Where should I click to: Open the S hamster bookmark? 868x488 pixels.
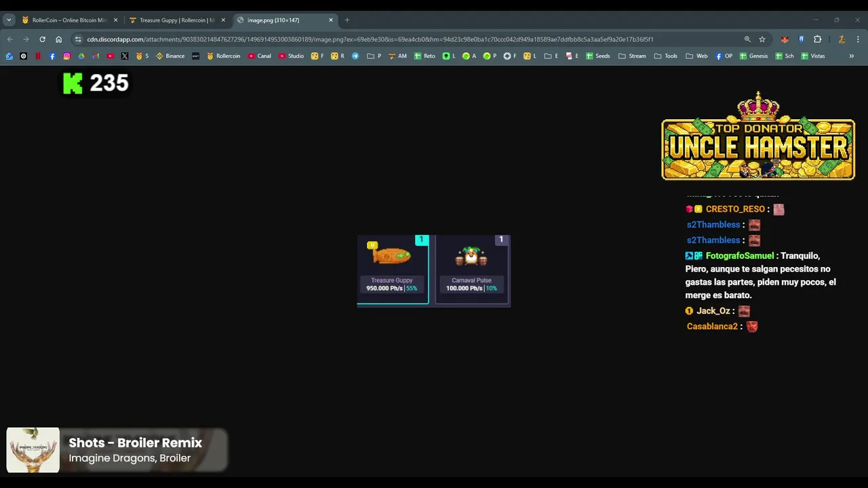tap(143, 56)
